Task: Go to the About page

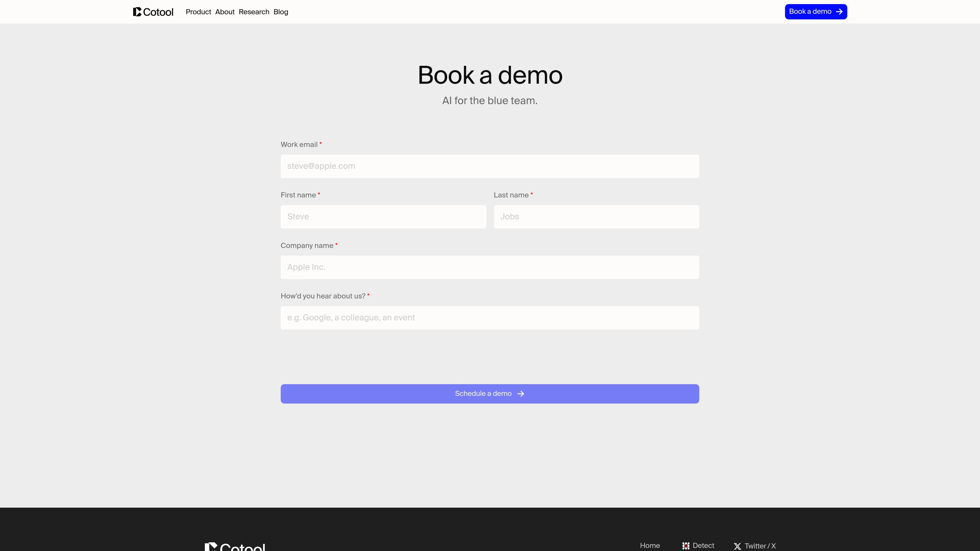Action: pos(225,12)
